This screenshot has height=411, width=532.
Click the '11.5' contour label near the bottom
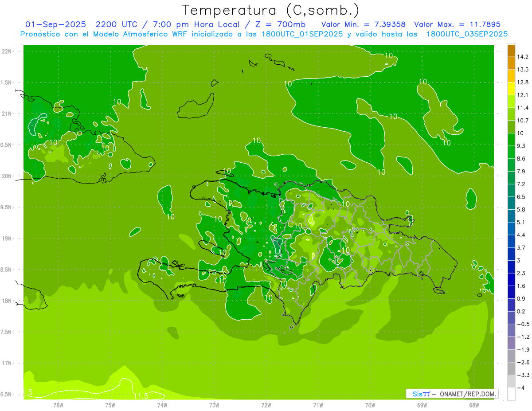click(141, 395)
